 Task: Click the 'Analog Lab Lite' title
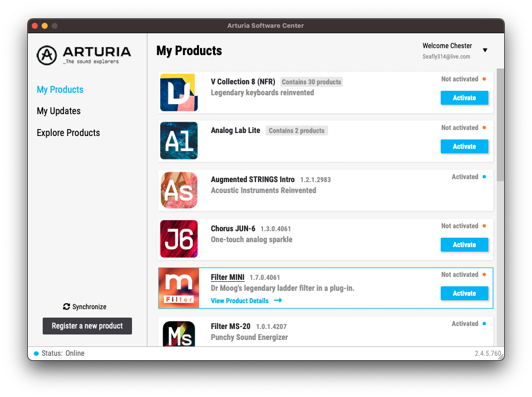tap(235, 131)
